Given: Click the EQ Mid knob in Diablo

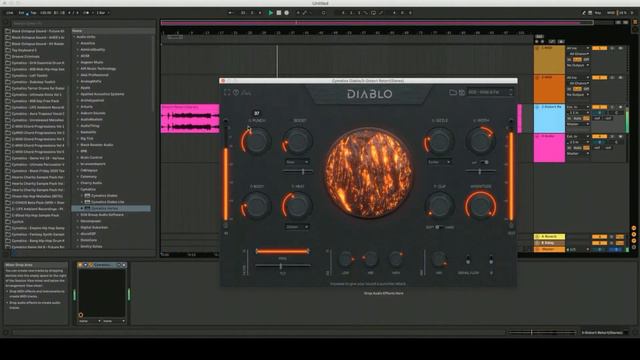Looking at the screenshot, I should [371, 259].
